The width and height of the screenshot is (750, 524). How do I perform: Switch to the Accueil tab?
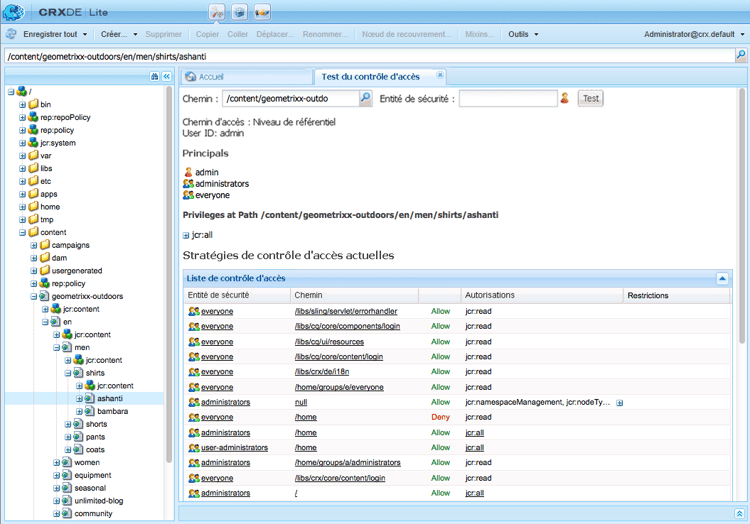[x=246, y=76]
